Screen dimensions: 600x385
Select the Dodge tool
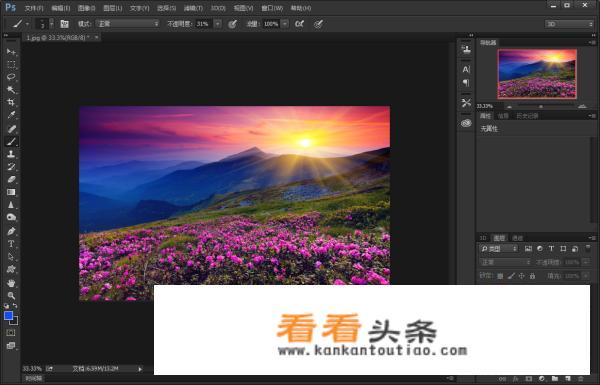[11, 217]
